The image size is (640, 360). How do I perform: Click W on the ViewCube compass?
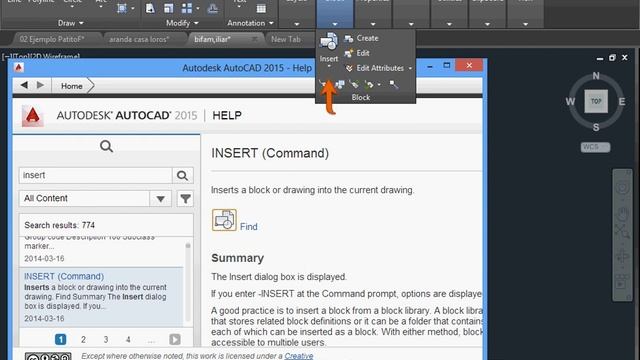[570, 102]
